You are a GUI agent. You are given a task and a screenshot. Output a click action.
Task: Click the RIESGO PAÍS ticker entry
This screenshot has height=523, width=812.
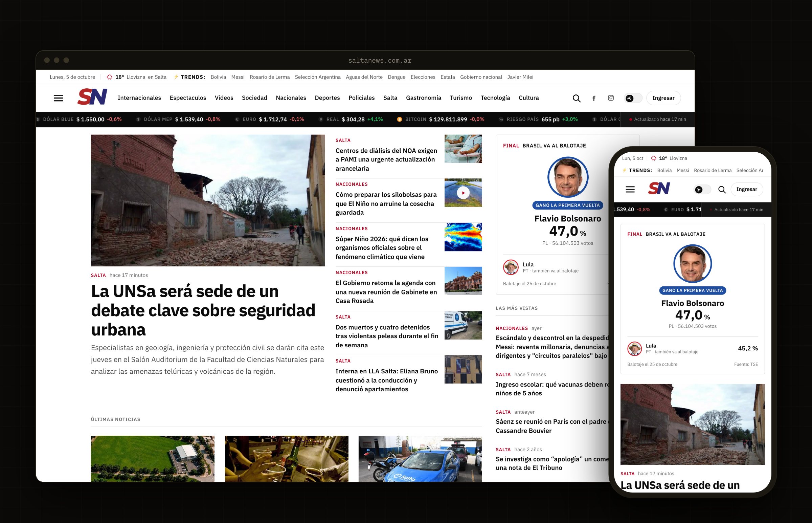click(538, 119)
